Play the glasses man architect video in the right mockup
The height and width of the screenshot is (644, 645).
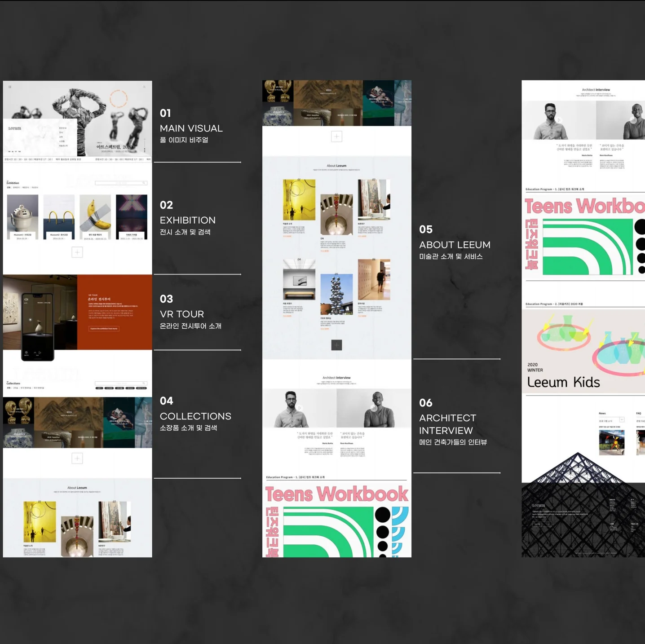pyautogui.click(x=559, y=120)
